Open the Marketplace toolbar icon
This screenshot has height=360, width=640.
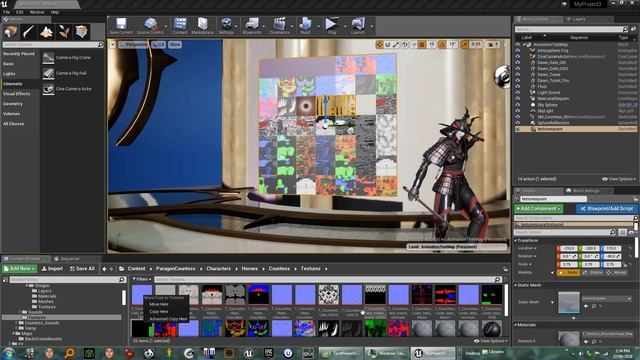[202, 26]
